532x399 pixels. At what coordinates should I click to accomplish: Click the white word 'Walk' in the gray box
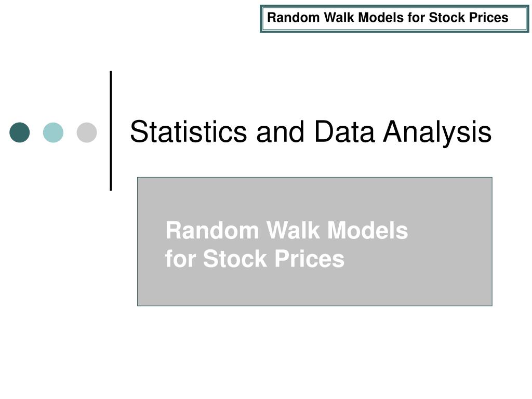tap(293, 230)
